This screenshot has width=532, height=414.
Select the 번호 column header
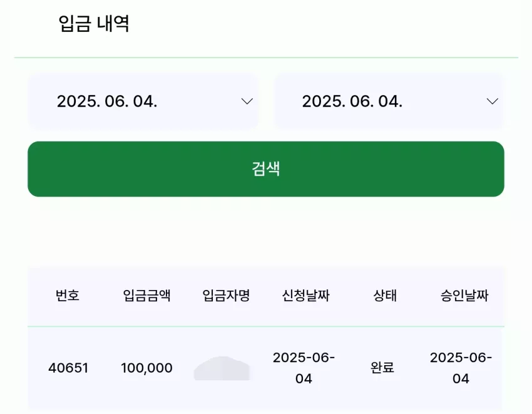tap(68, 295)
